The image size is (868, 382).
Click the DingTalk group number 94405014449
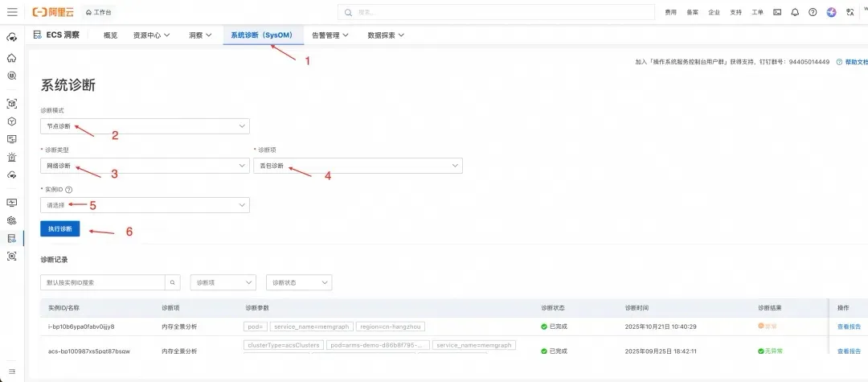pyautogui.click(x=809, y=62)
